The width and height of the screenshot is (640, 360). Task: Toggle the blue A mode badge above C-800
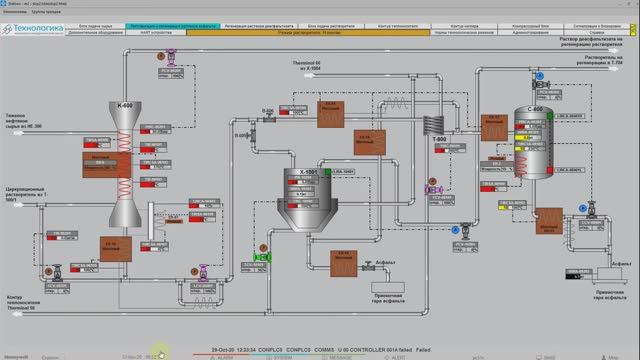(x=540, y=76)
